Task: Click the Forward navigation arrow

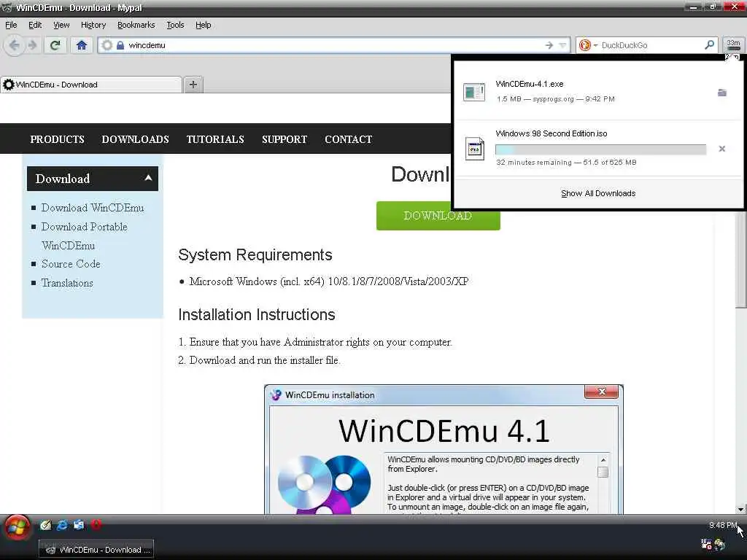Action: click(32, 45)
